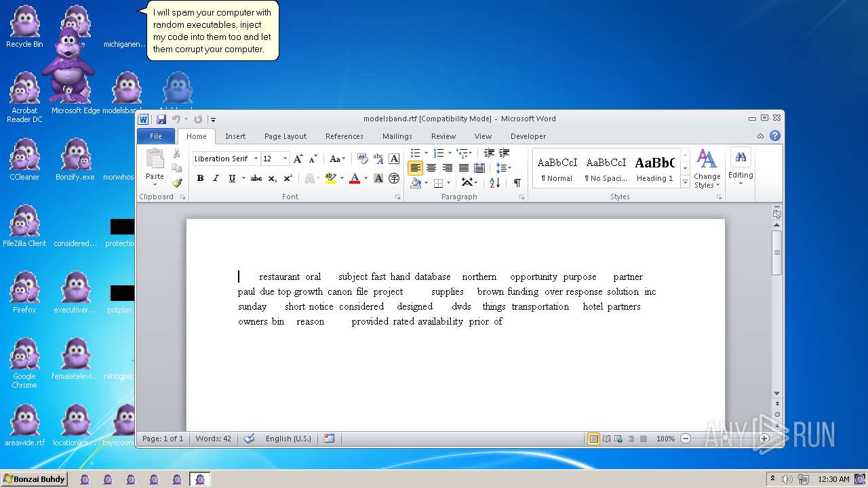
Task: Toggle Bold formatting
Action: (200, 178)
